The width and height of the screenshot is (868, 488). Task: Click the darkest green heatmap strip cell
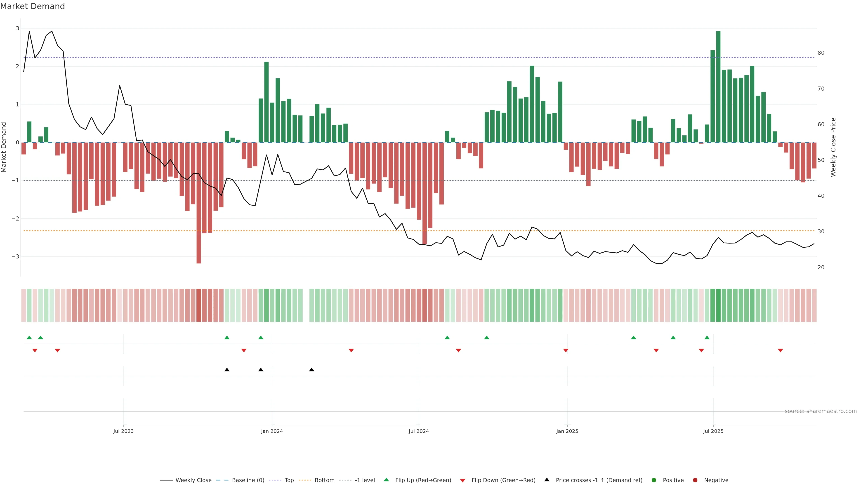(718, 305)
